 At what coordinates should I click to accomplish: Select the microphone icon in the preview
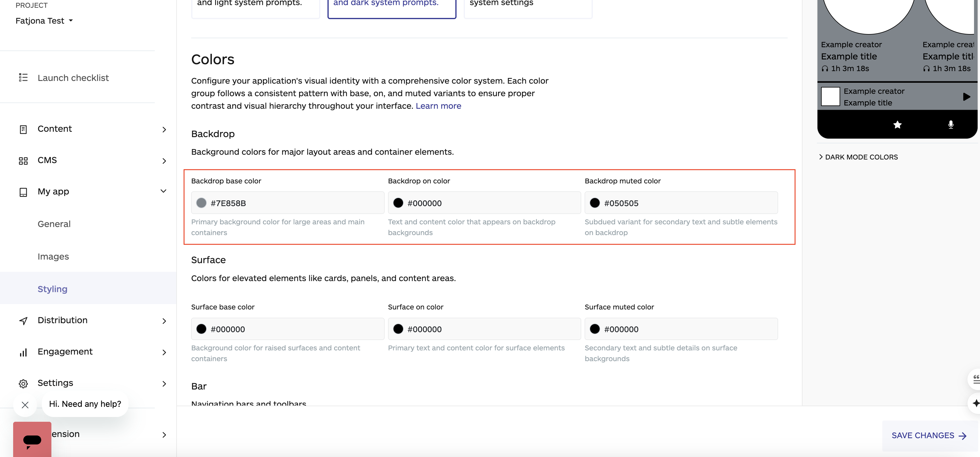pos(950,125)
